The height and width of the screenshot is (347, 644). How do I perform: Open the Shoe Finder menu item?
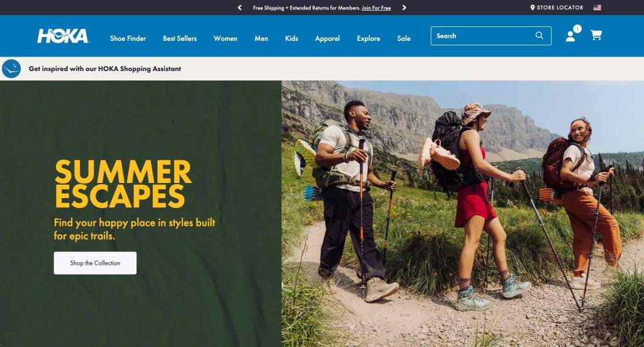click(128, 38)
